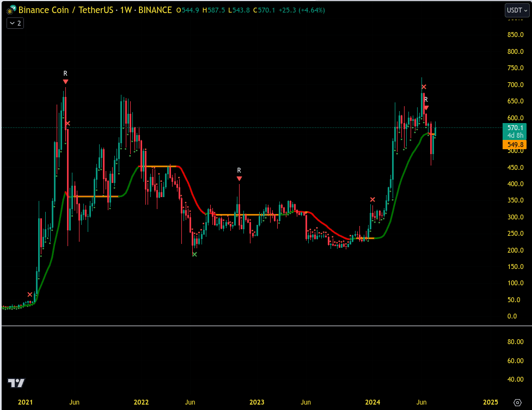
Task: Expand the collapsed indicator legend showing 2
Action: (15, 23)
